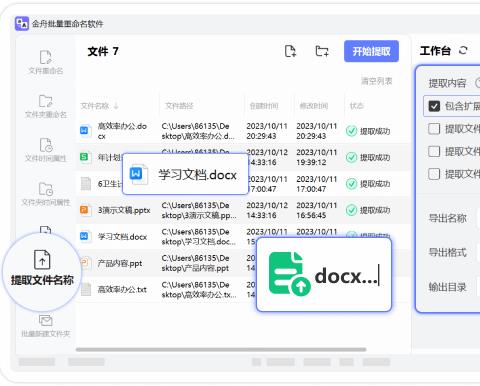Click the 导出格式 label
The image size is (480, 386).
447,253
